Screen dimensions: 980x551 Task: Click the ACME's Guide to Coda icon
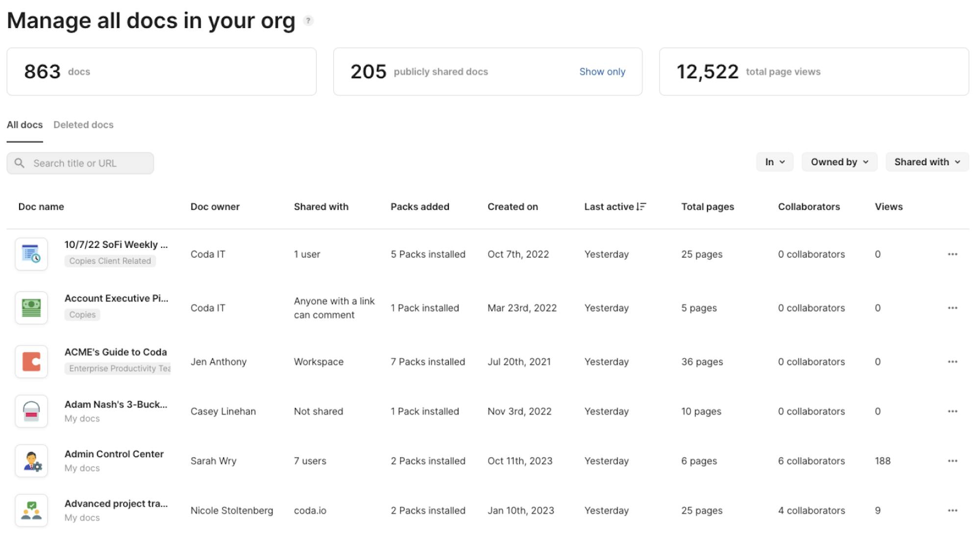31,362
